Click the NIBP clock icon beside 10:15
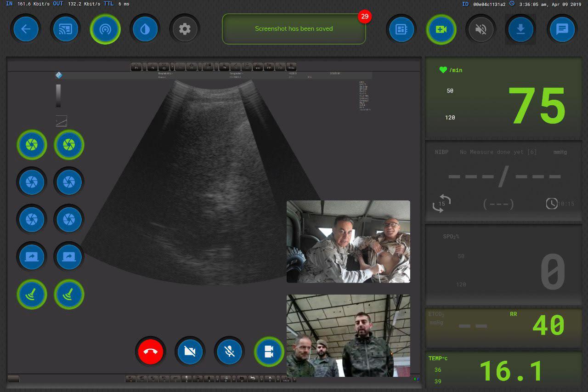This screenshot has width=588, height=392. click(x=552, y=203)
